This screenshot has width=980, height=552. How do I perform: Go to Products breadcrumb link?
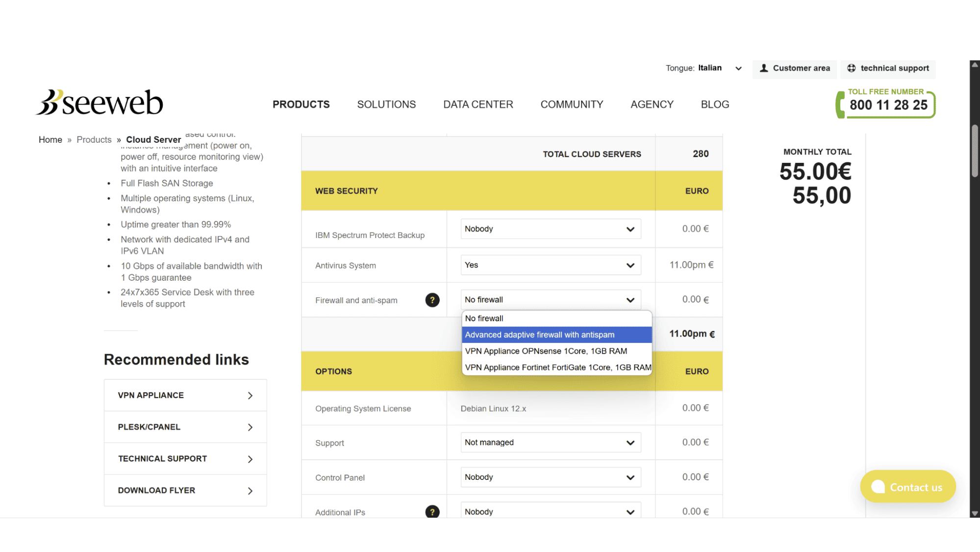coord(94,140)
